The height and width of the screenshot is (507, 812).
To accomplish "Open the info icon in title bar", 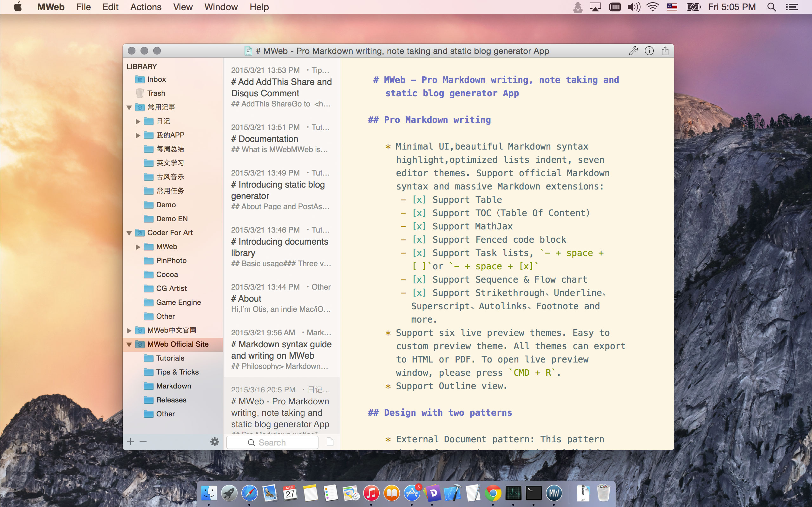I will (x=649, y=51).
